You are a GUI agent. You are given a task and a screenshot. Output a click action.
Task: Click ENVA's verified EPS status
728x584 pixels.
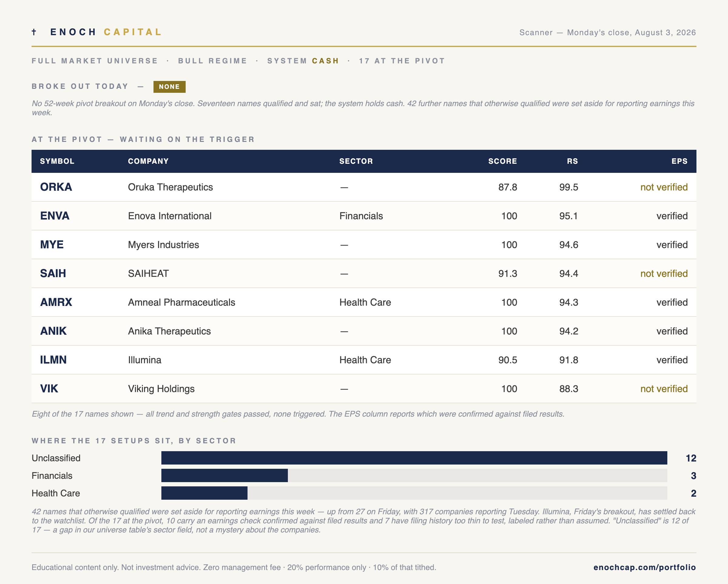[x=672, y=216]
